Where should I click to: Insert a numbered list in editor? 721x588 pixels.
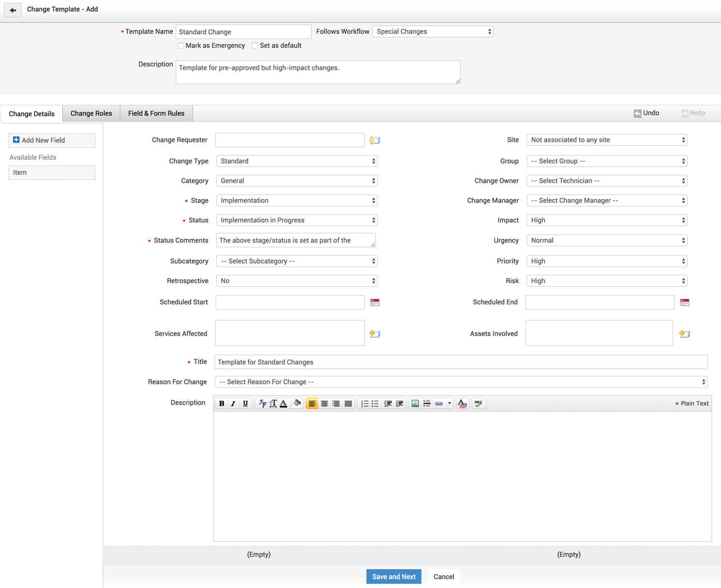tap(364, 403)
